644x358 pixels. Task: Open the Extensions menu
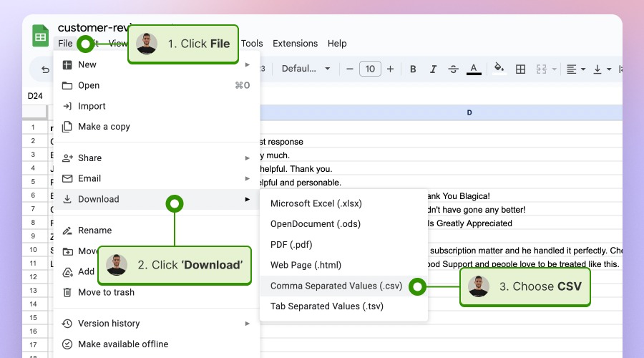(295, 44)
